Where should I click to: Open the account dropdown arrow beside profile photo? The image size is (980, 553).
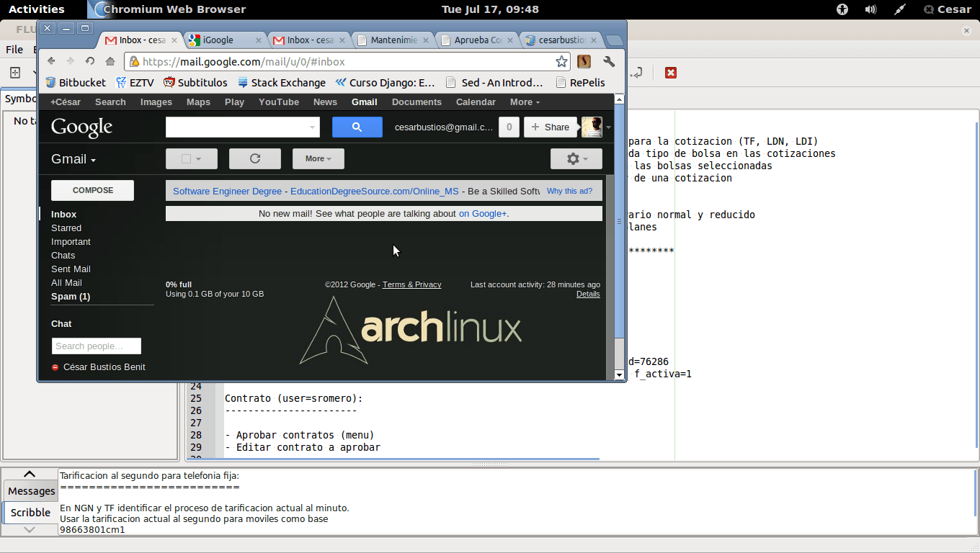(x=609, y=127)
